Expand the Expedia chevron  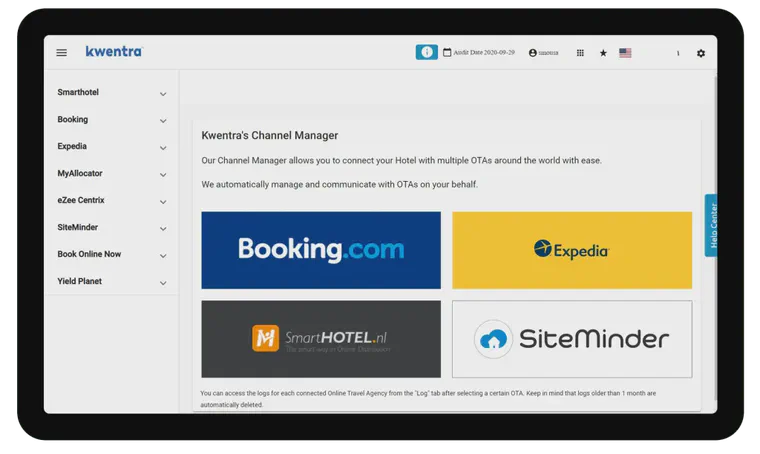[x=163, y=148]
